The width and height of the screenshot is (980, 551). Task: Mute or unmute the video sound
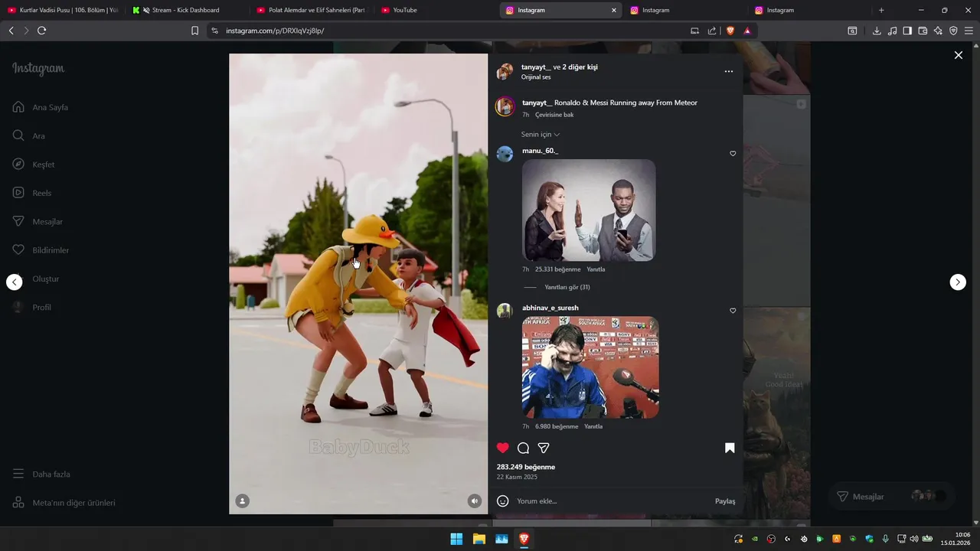click(x=475, y=501)
